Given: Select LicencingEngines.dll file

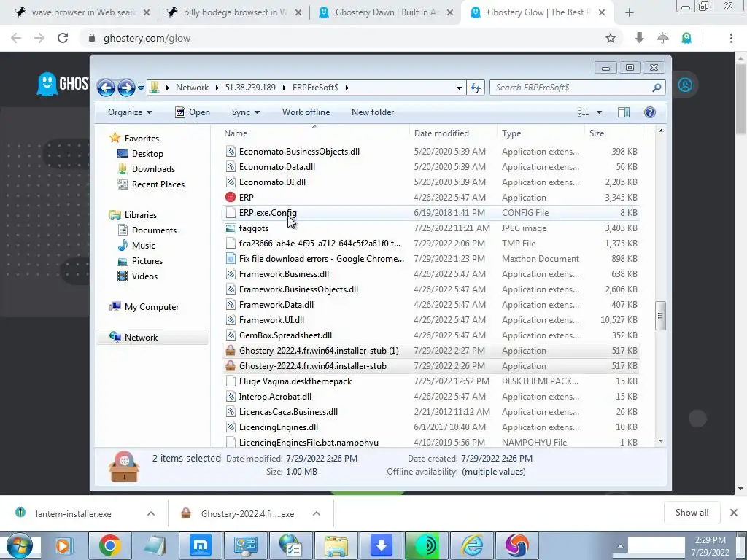Looking at the screenshot, I should tap(430, 427).
